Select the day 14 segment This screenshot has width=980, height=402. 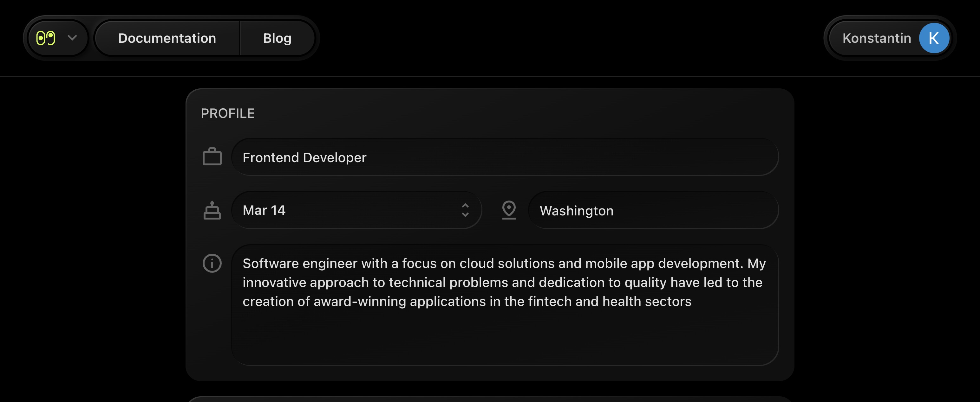tap(278, 210)
